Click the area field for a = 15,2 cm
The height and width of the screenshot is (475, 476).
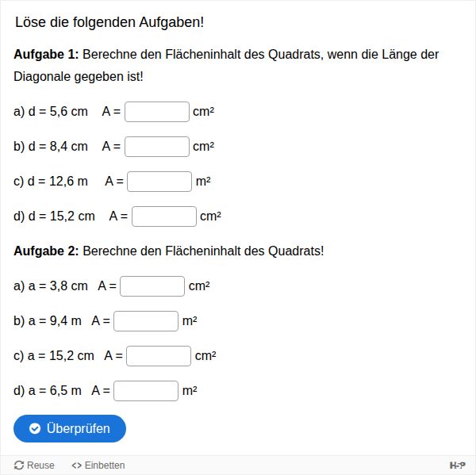click(x=159, y=356)
